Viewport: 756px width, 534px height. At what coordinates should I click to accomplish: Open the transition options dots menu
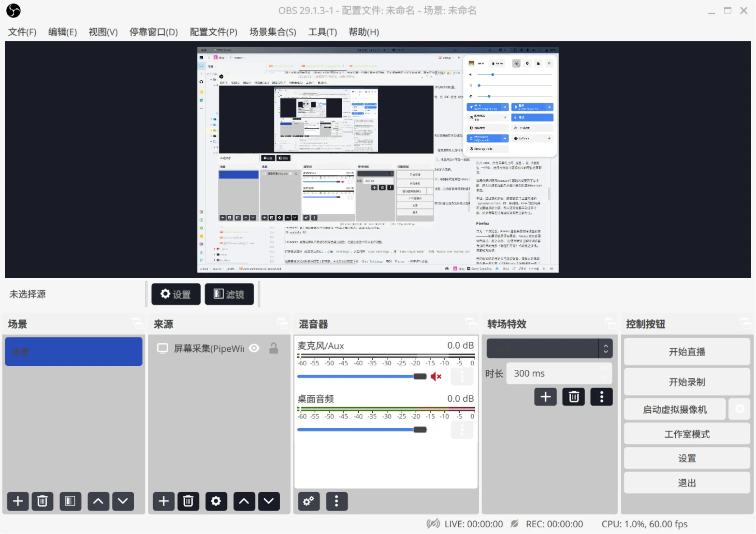[x=601, y=397]
